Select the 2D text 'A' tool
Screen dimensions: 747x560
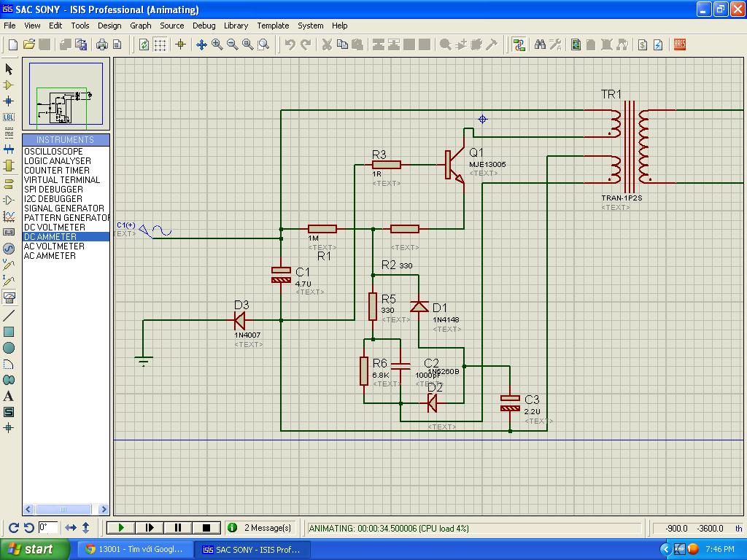(9, 396)
